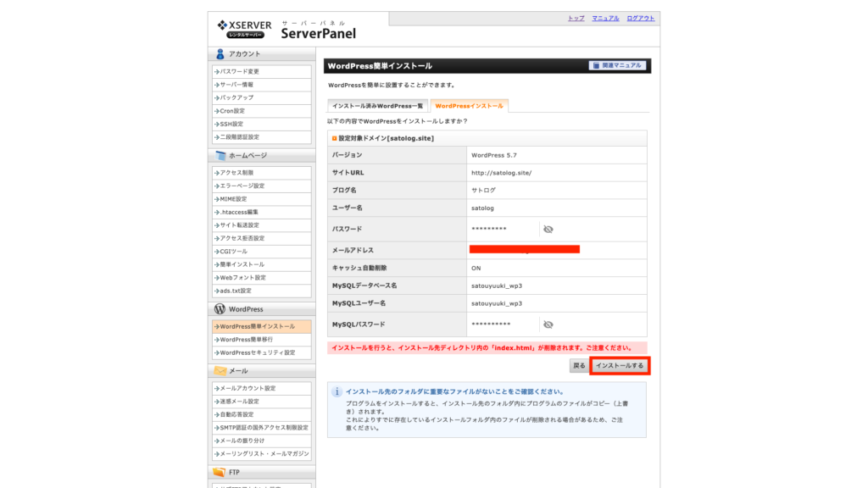The image size is (868, 488).
Task: Reveal the MySQL password with eye icon
Action: coord(548,324)
